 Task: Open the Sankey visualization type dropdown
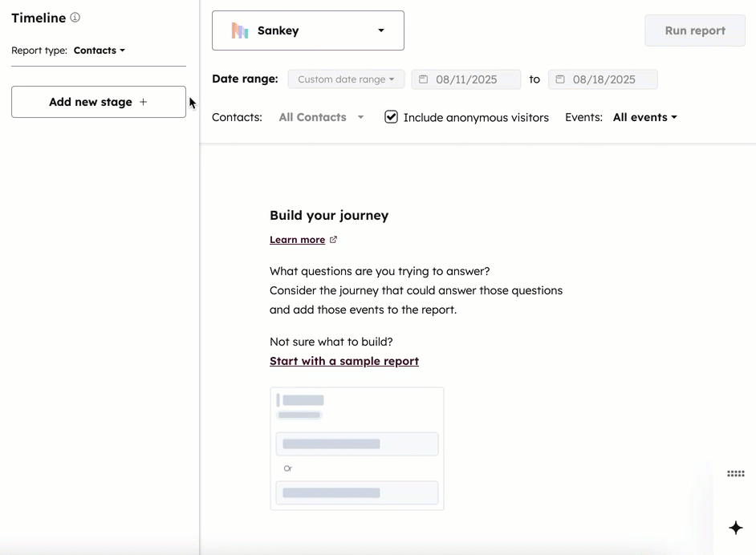380,30
